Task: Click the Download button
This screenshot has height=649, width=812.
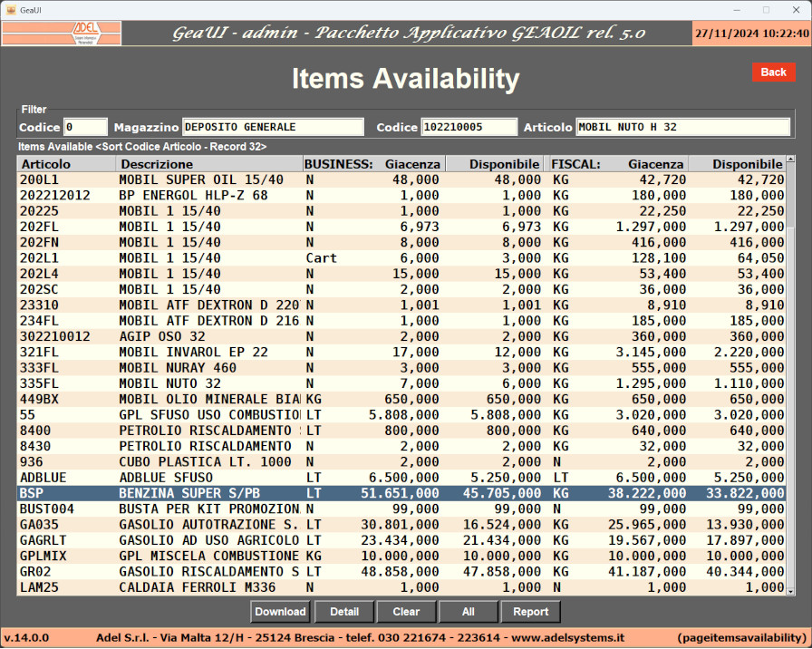Action: click(x=280, y=612)
